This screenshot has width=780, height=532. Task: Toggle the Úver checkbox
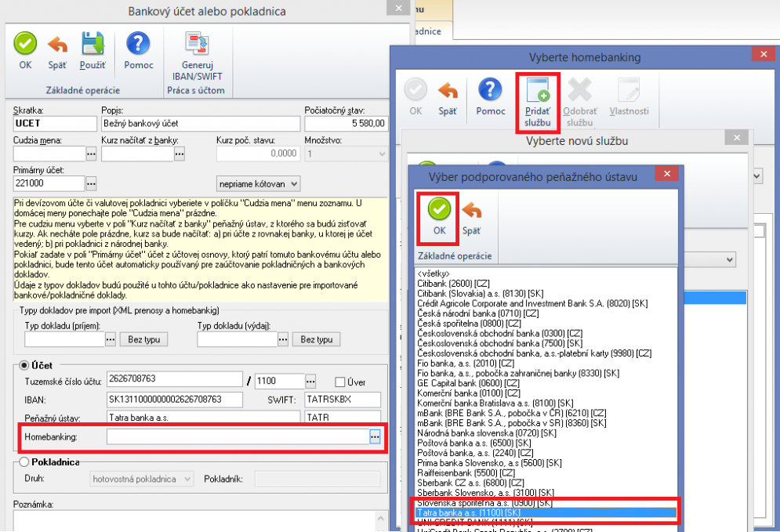tap(340, 382)
